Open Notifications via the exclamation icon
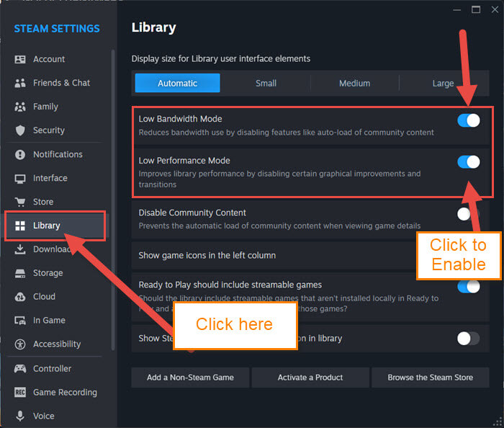The height and width of the screenshot is (428, 504). (x=20, y=155)
